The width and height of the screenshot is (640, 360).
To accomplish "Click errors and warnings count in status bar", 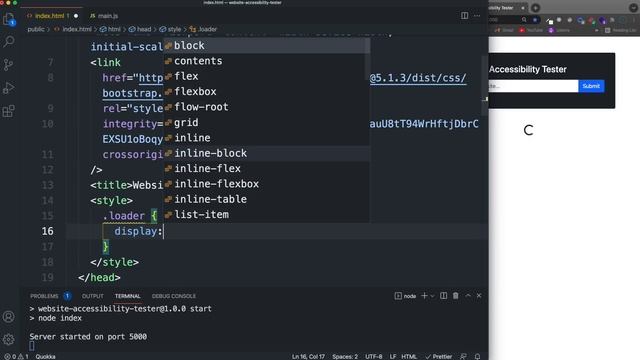I will tap(16, 356).
